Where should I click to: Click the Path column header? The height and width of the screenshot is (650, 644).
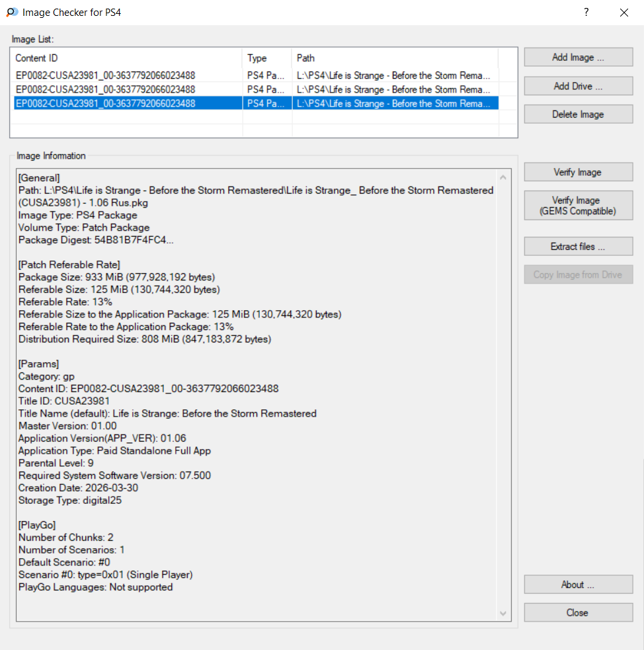point(394,58)
